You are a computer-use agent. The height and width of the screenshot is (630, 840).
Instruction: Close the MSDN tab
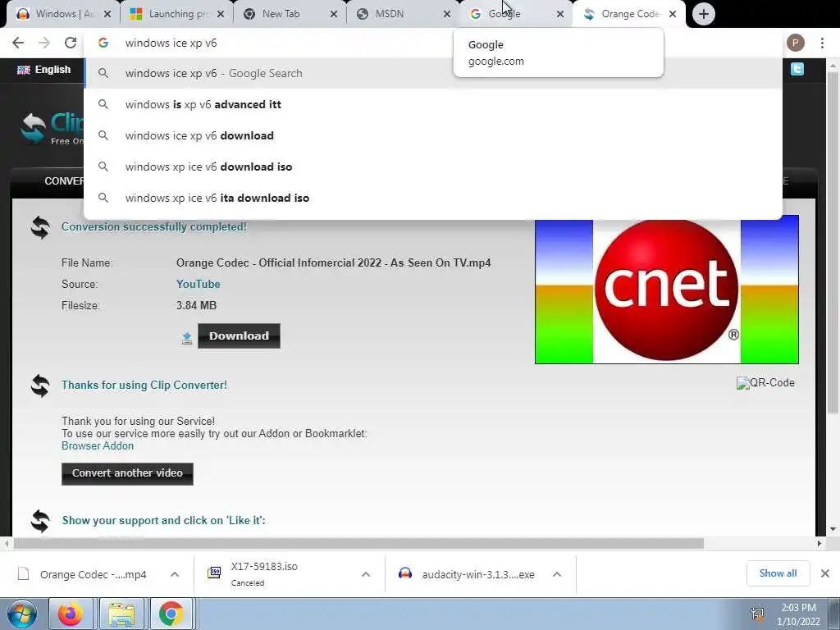pos(447,15)
